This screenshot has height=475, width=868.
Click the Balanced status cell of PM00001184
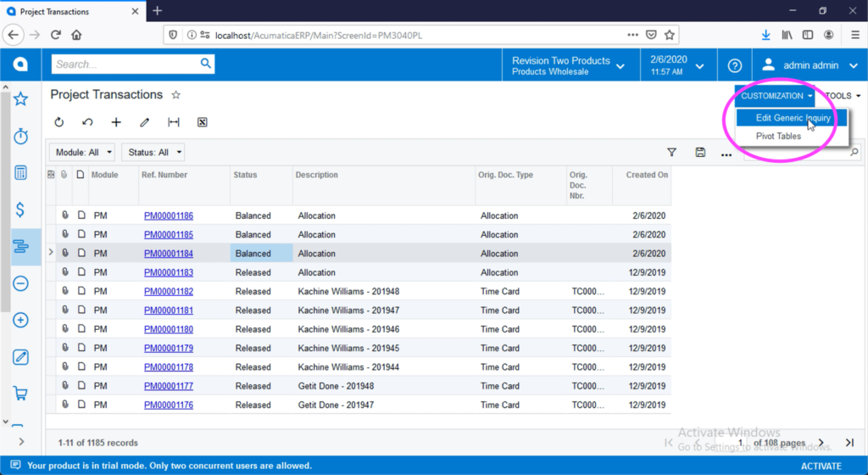(x=261, y=253)
